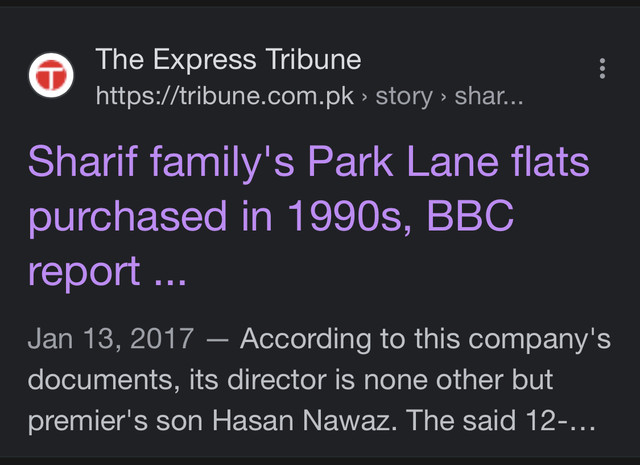The width and height of the screenshot is (640, 465).
Task: Open the three-dot more options menu
Action: tap(602, 69)
